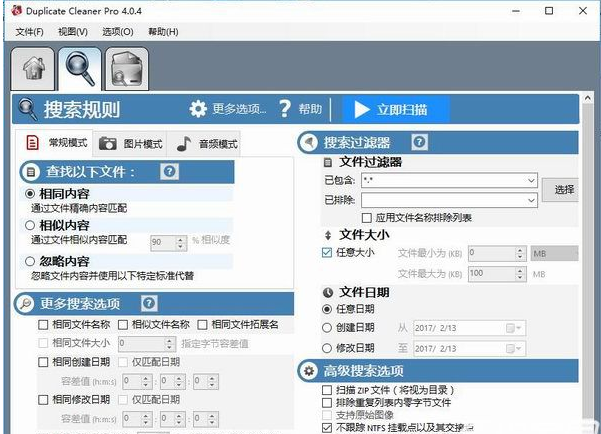
Task: Select the 相同内容 radio button
Action: 30,194
